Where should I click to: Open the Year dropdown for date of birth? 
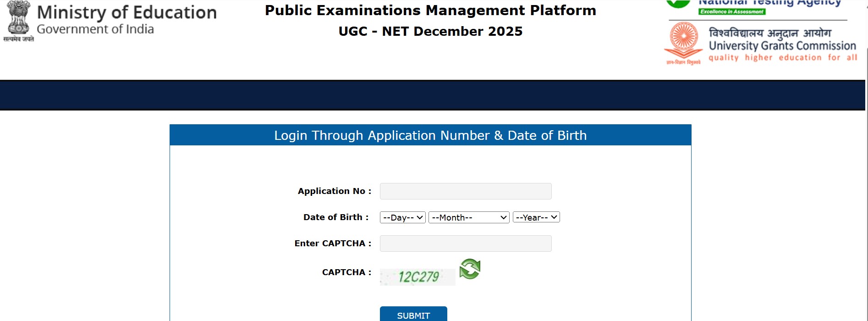pyautogui.click(x=536, y=217)
